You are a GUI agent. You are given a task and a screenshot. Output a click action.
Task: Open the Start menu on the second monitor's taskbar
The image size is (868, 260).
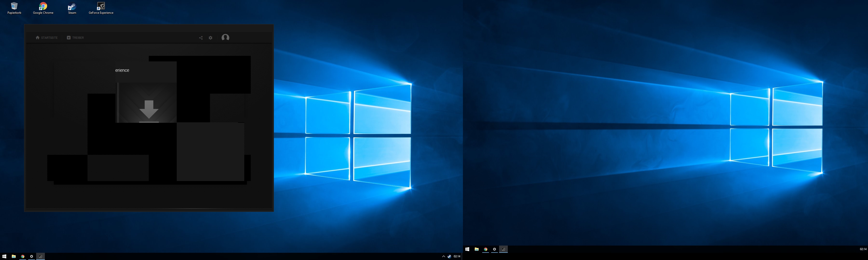467,249
